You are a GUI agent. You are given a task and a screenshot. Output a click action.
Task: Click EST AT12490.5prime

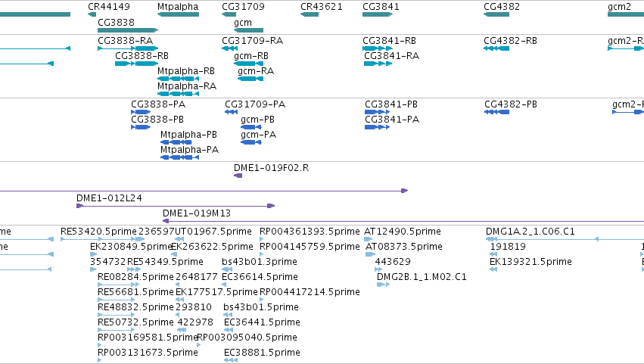(x=403, y=232)
